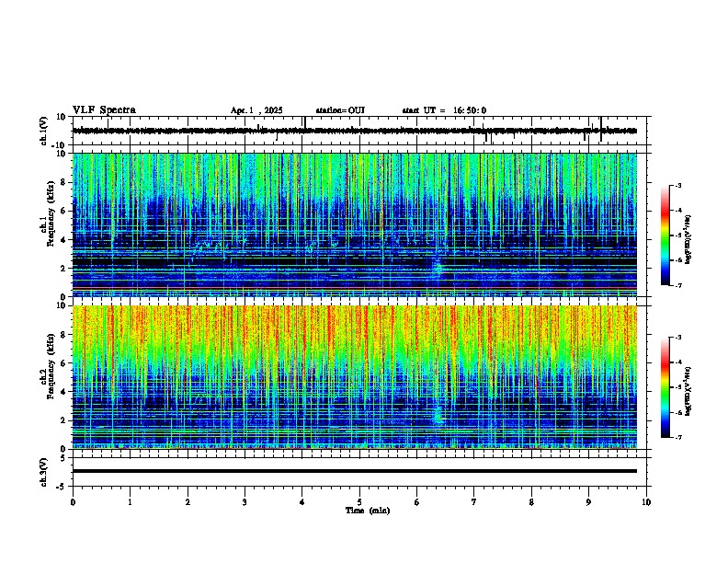Click time axis tick label "10"
This screenshot has width=728, height=563.
[x=646, y=502]
